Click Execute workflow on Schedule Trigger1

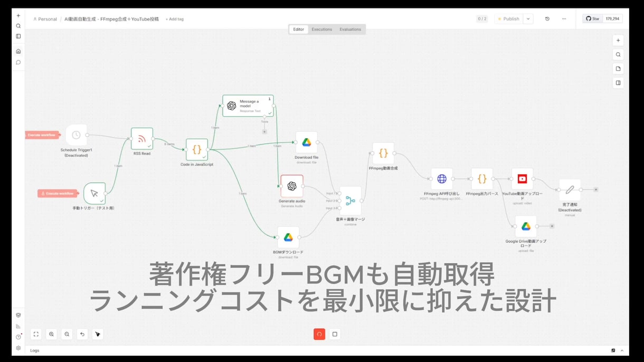click(42, 135)
